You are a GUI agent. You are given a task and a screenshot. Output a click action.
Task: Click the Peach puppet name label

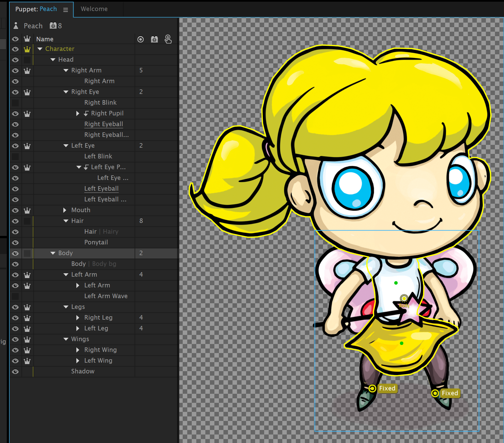click(x=33, y=26)
